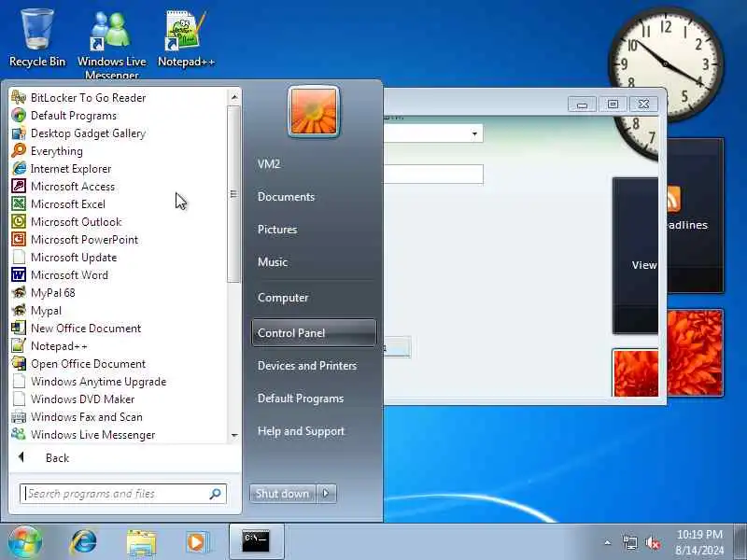The width and height of the screenshot is (747, 560).
Task: Click the programs list scrollbar thumb
Action: click(x=234, y=194)
